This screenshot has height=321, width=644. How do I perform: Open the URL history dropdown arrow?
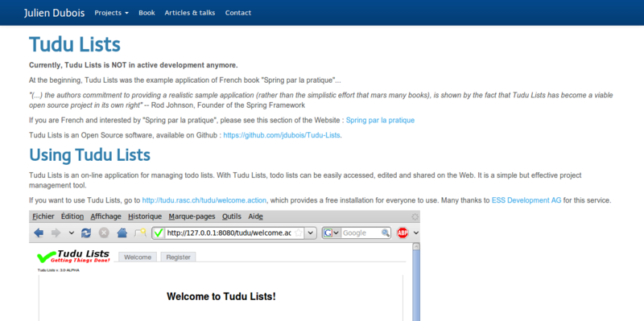click(x=311, y=233)
